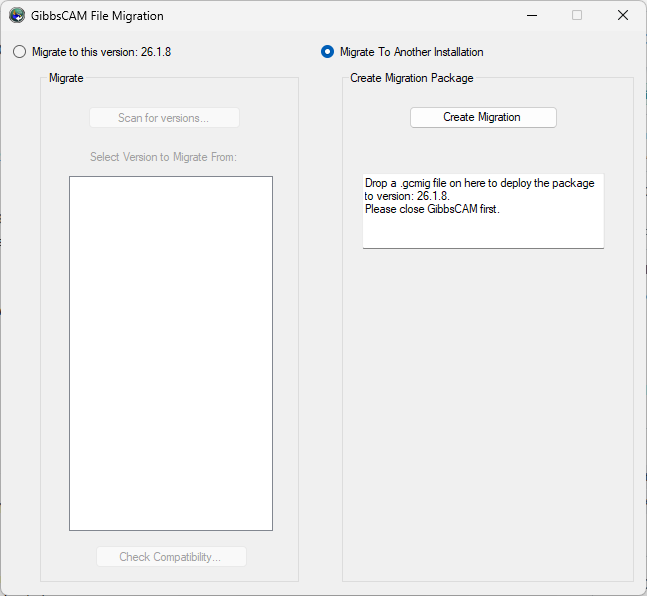
Task: Click the .gcmig file drop area
Action: click(483, 211)
